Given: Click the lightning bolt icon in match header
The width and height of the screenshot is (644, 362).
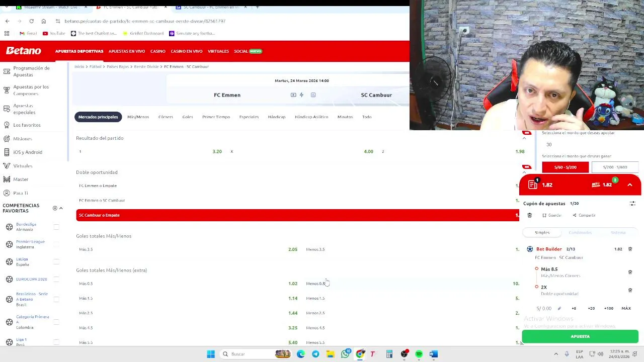Looking at the screenshot, I should 301,95.
